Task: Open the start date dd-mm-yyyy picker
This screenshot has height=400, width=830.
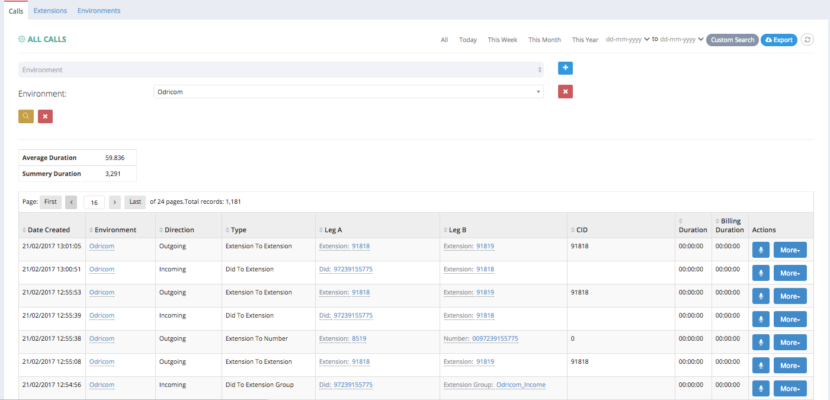Action: [628, 40]
